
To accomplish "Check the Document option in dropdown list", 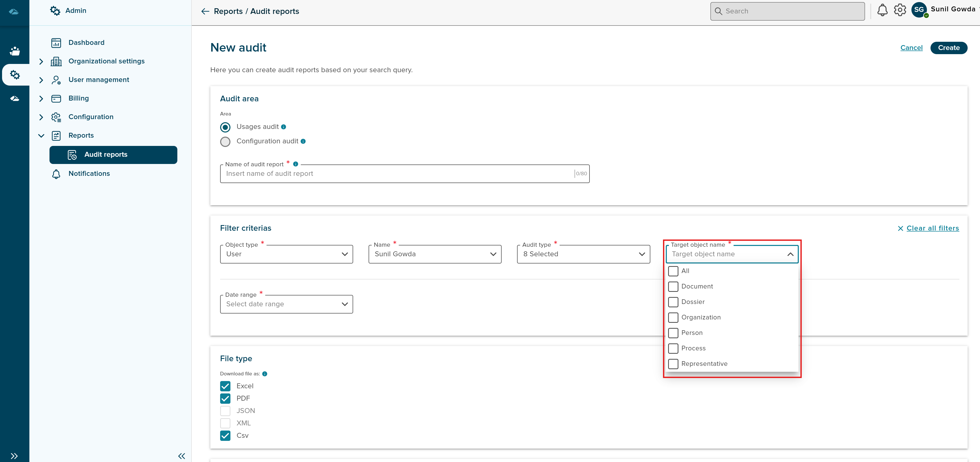I will (673, 287).
